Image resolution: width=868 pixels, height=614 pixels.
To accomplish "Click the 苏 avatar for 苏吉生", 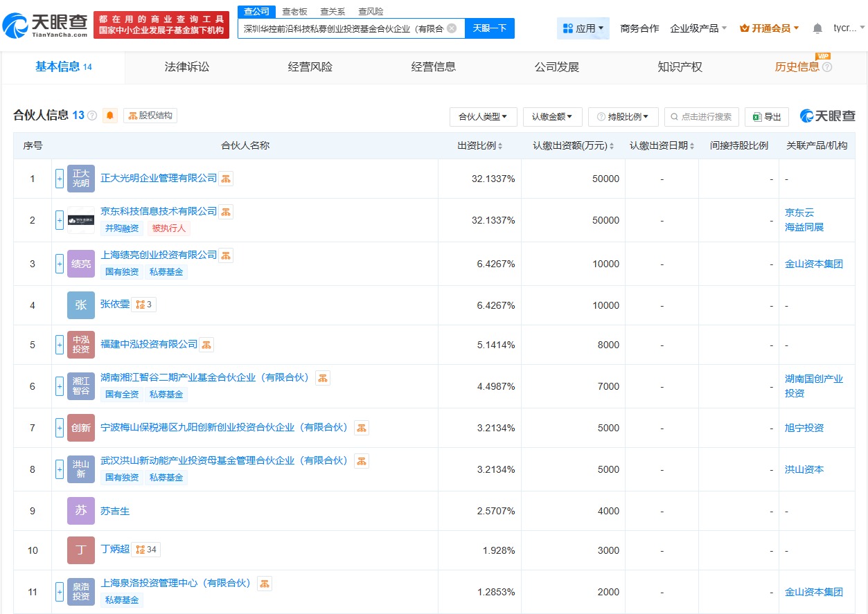I will [81, 511].
